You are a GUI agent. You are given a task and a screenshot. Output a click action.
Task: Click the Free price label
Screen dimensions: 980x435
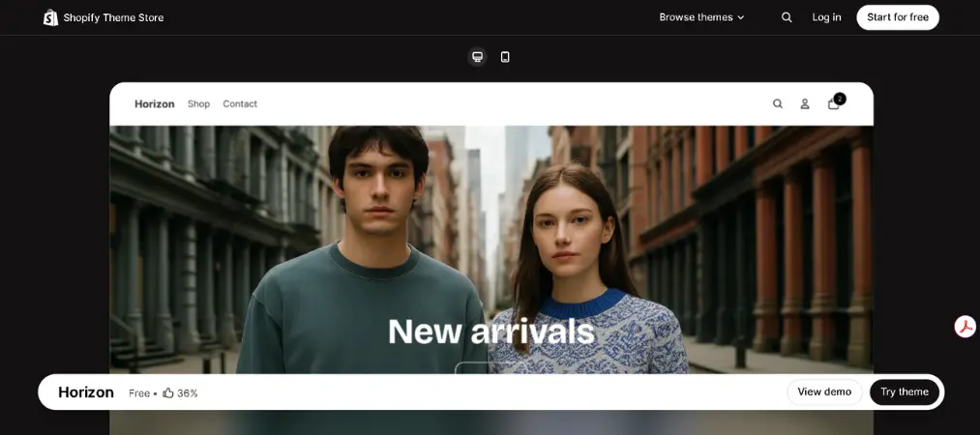tap(139, 393)
